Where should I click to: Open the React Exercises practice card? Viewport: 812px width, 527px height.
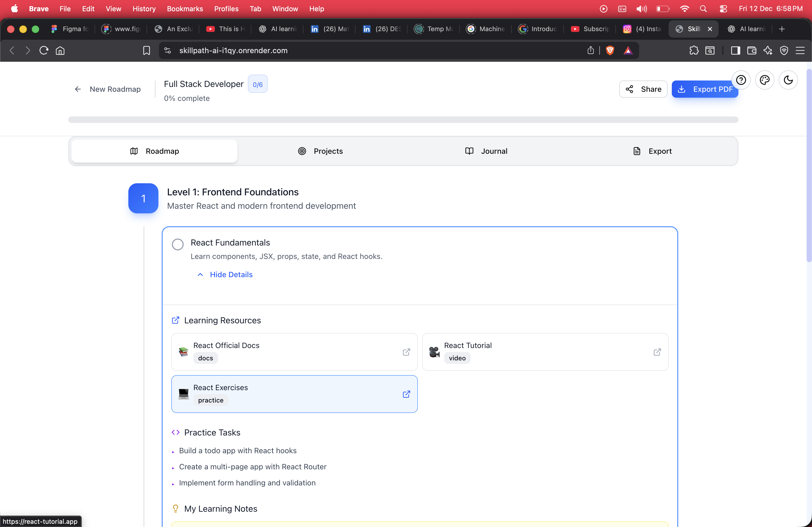[x=294, y=394]
